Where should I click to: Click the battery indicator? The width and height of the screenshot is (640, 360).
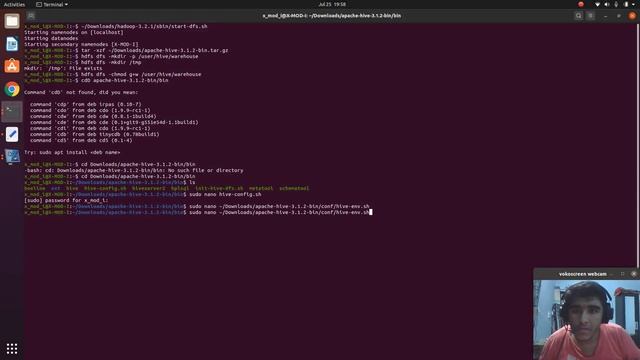[x=626, y=4]
